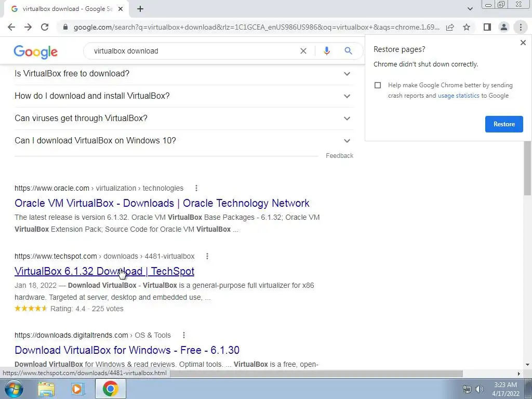Enable sending crash reports checkbox
The image size is (532, 399).
(378, 85)
